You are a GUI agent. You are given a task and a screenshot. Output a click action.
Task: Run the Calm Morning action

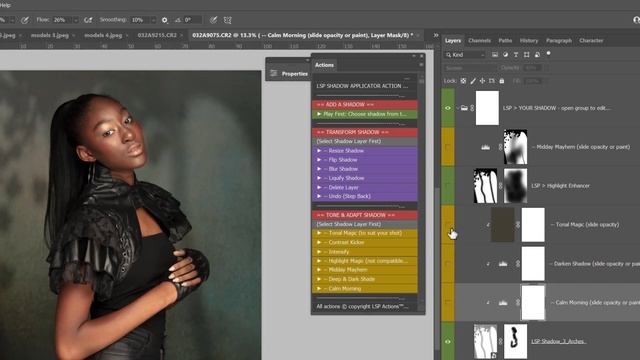(x=364, y=289)
